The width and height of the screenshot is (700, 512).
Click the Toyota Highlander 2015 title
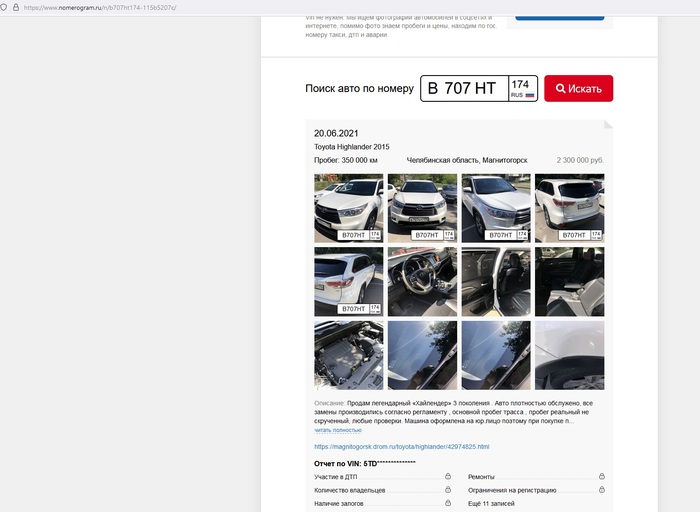(352, 147)
